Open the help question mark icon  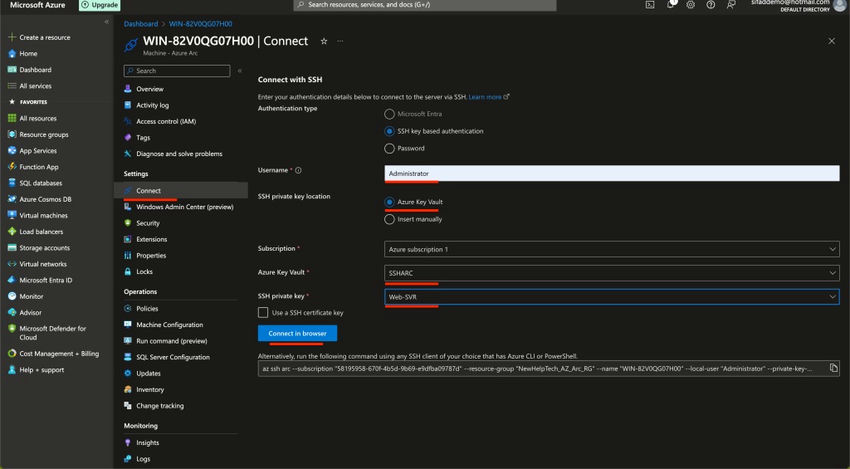711,5
